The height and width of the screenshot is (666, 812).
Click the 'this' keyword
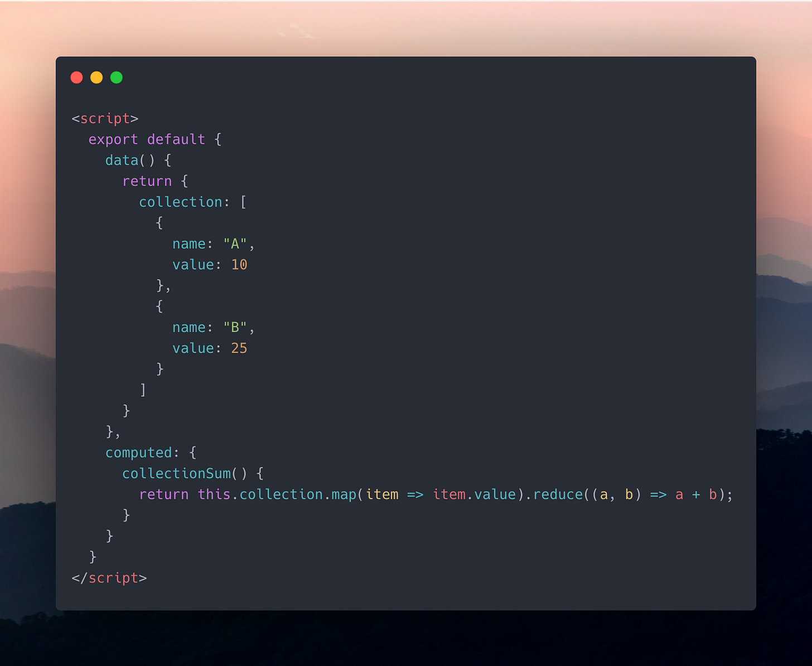point(214,494)
